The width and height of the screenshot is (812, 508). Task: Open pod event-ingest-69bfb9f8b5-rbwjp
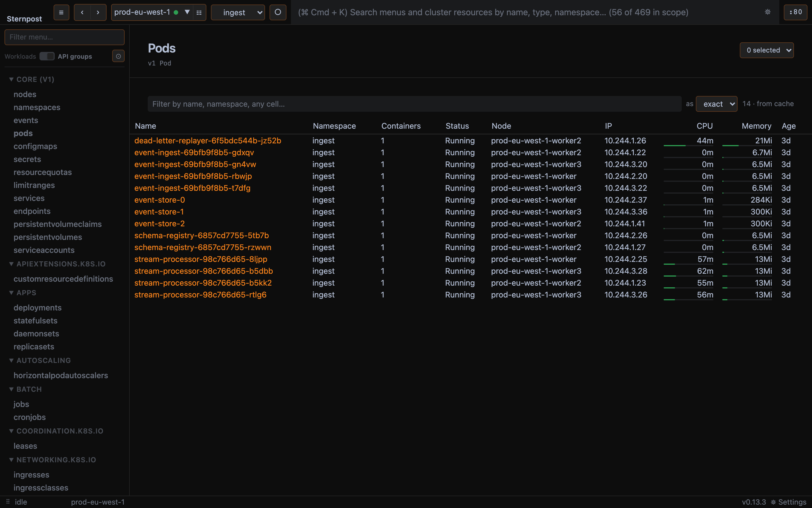193,176
